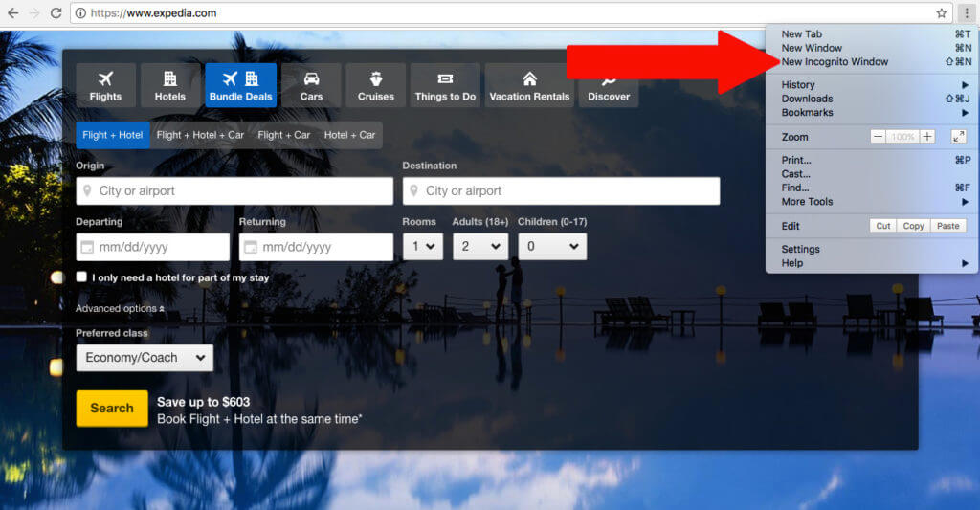Viewport: 980px width, 510px height.
Task: Click the Destination city or airport field
Action: point(561,190)
